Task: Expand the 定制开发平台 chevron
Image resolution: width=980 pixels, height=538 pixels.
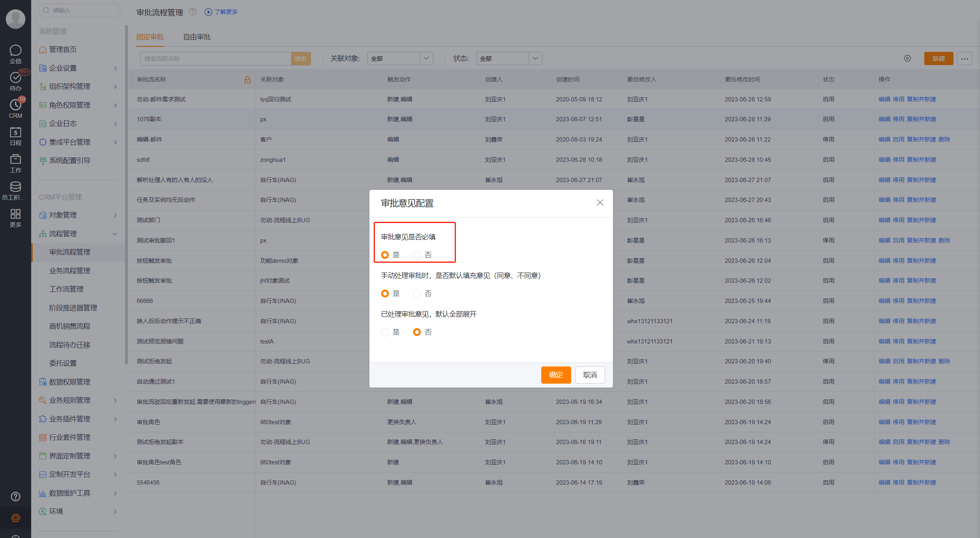Action: pyautogui.click(x=115, y=474)
